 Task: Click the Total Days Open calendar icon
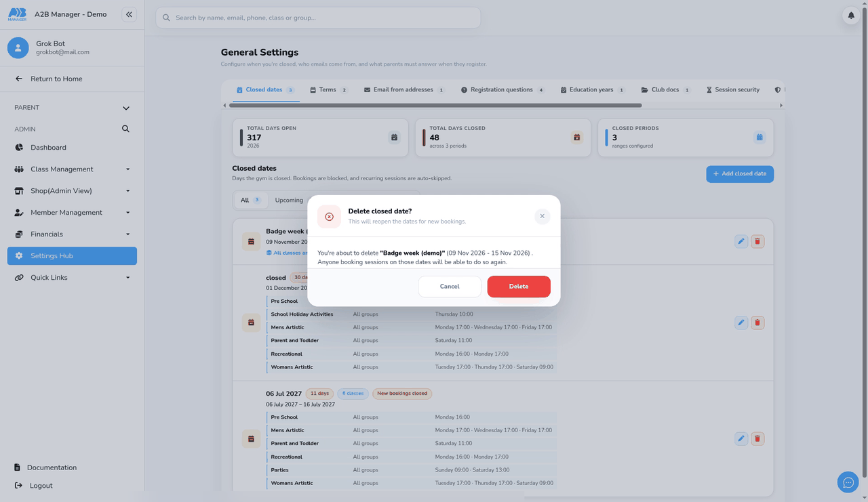pos(394,138)
